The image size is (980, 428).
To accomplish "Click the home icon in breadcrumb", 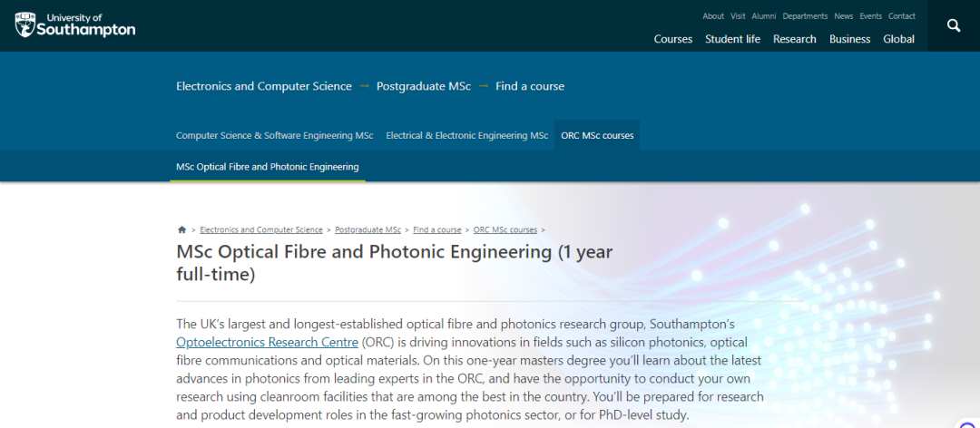I will pyautogui.click(x=181, y=230).
